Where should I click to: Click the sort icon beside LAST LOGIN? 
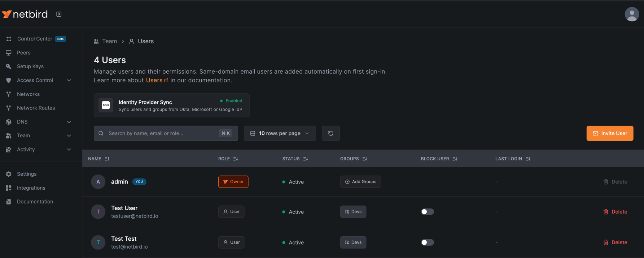528,159
